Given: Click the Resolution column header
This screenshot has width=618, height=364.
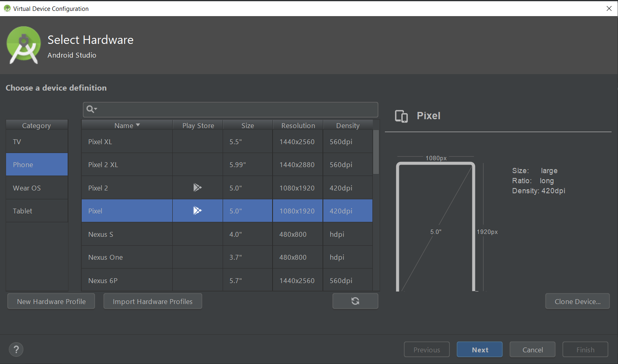Looking at the screenshot, I should pyautogui.click(x=298, y=125).
